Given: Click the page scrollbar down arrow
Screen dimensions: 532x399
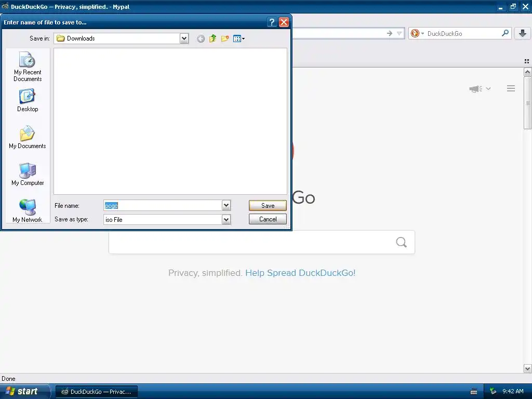Looking at the screenshot, I should pyautogui.click(x=527, y=368).
